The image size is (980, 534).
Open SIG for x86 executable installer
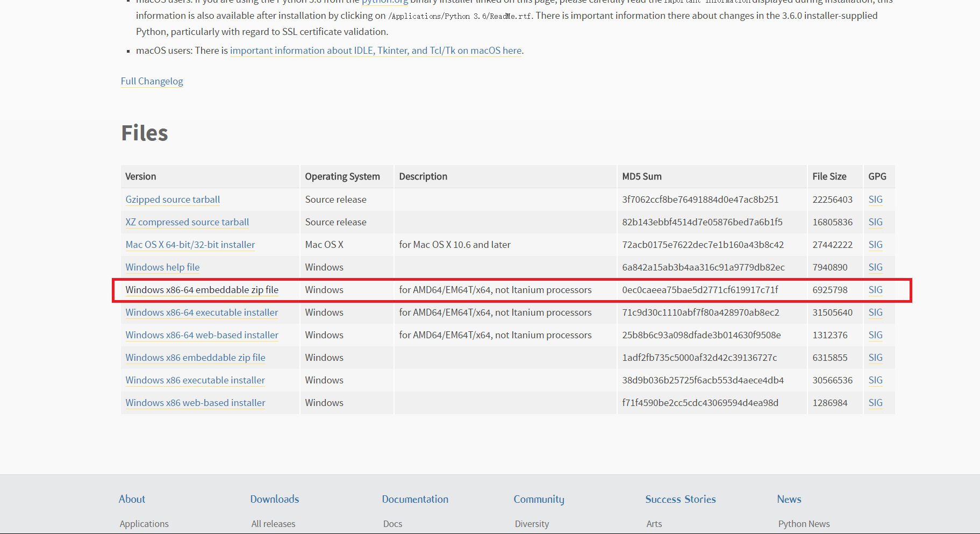point(876,380)
